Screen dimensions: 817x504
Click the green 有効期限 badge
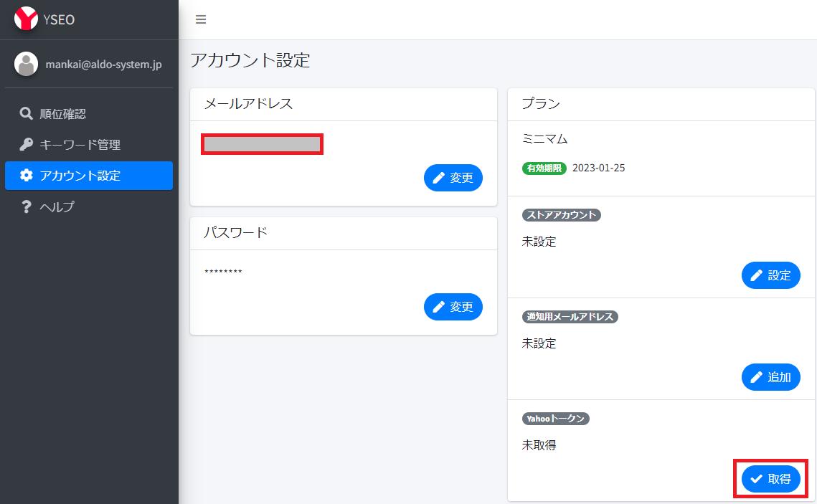click(x=544, y=168)
